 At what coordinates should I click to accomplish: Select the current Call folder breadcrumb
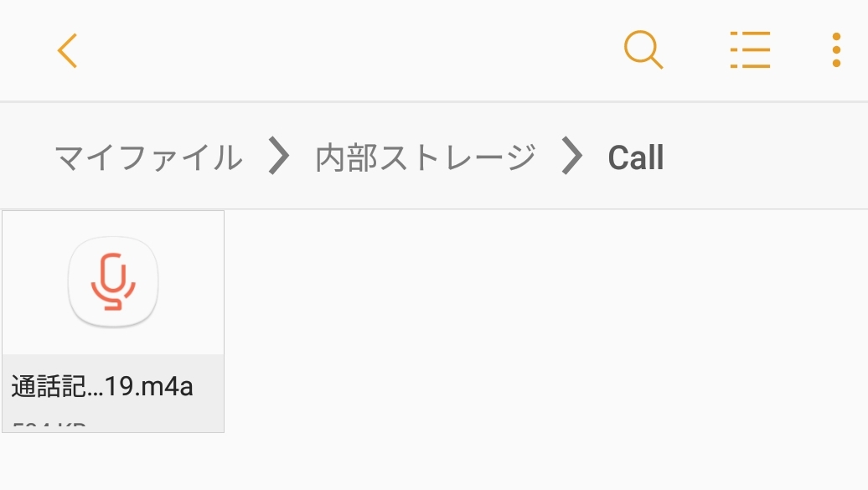point(635,157)
